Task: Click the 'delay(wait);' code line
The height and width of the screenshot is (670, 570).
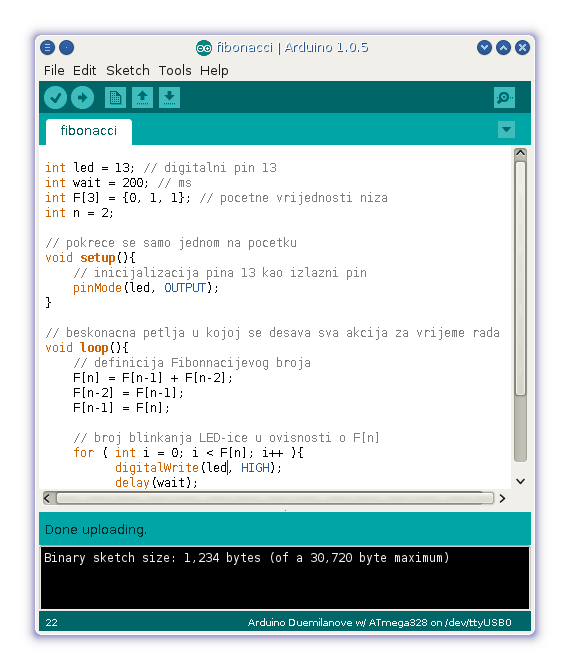Action: click(x=156, y=483)
